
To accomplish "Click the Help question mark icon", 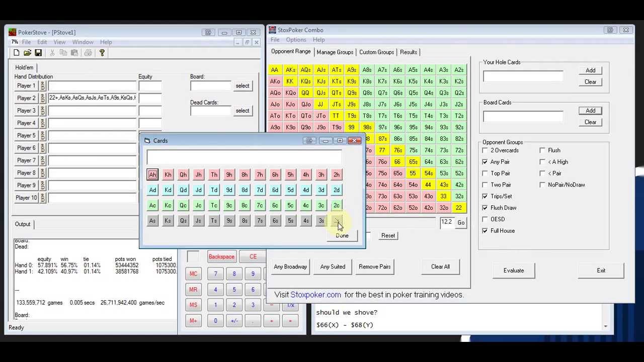I will [x=102, y=53].
